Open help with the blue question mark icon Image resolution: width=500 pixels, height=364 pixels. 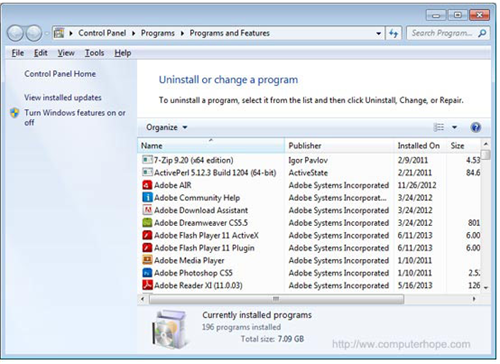pos(476,127)
